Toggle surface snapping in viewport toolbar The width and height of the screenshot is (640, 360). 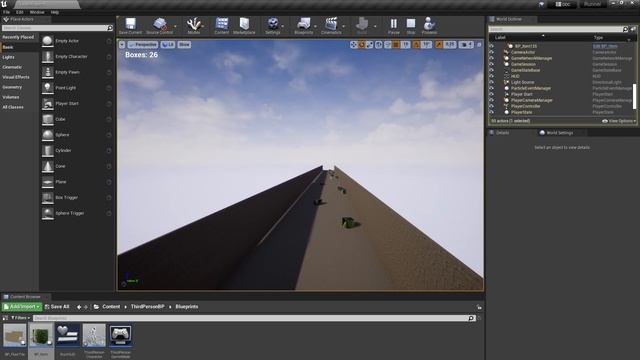click(x=388, y=44)
